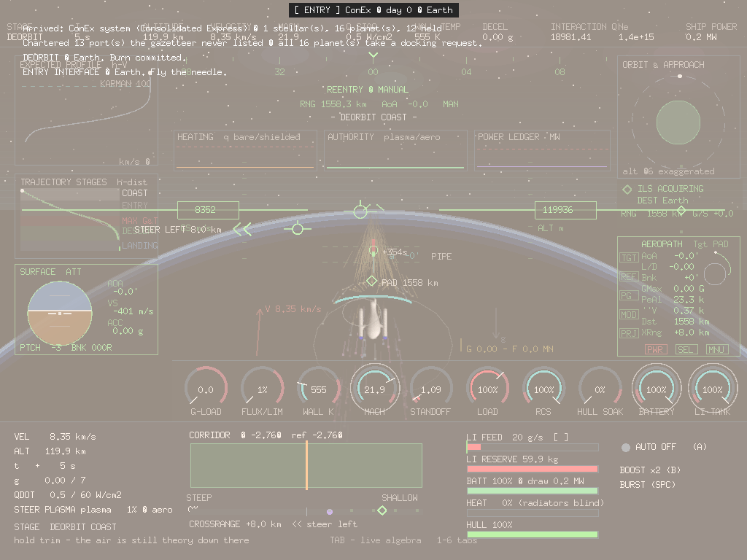This screenshot has width=747, height=560.
Task: Click the surface attitude horizon ball
Action: [60, 313]
